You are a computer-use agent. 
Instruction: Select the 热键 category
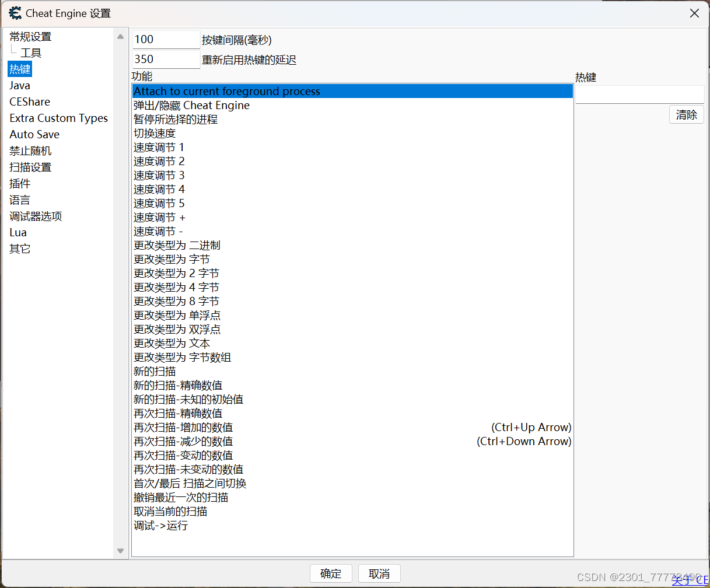(20, 69)
